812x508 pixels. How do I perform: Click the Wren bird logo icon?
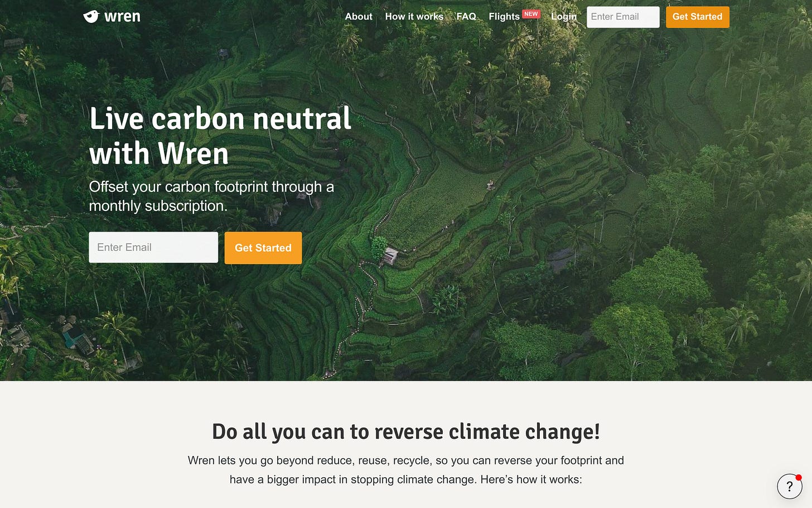tap(91, 17)
